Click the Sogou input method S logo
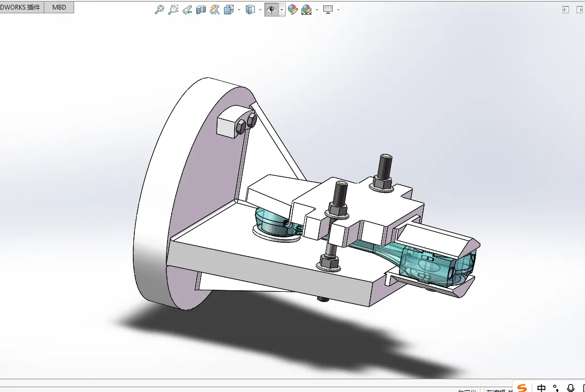This screenshot has height=392, width=585. [522, 388]
